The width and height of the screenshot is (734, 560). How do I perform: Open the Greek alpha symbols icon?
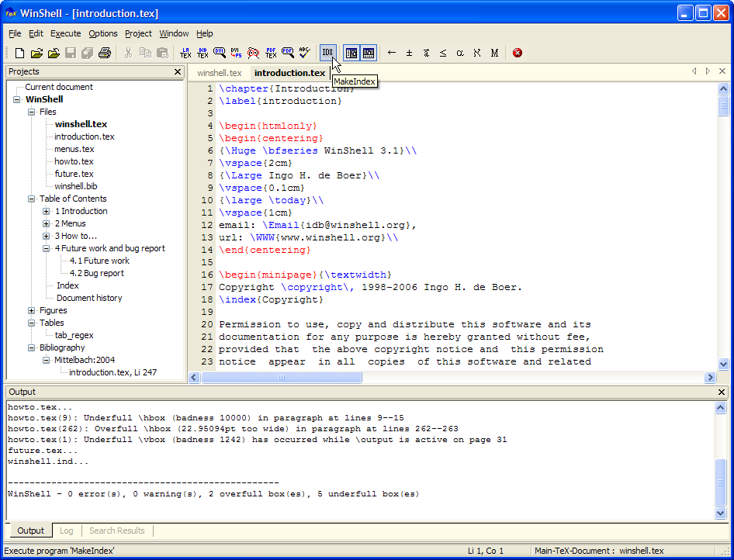click(x=460, y=53)
